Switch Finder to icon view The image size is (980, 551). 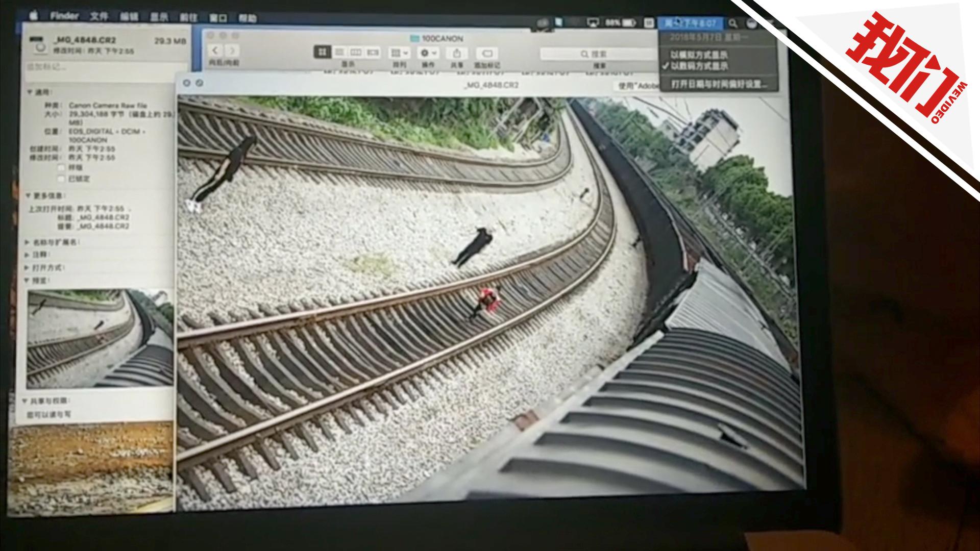tap(322, 53)
